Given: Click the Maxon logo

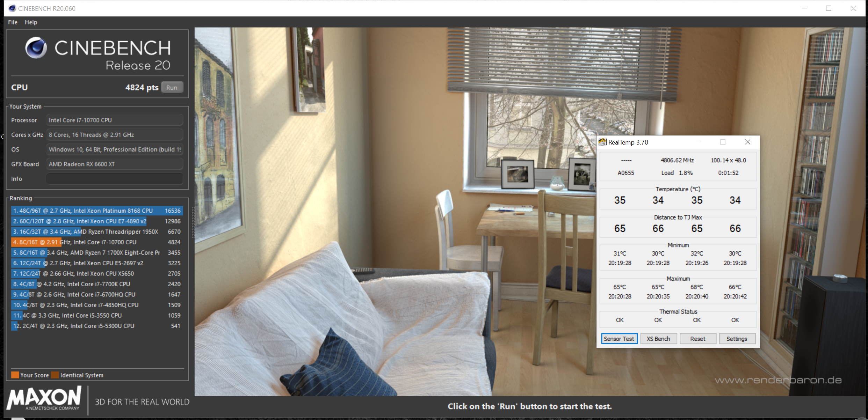Looking at the screenshot, I should pyautogui.click(x=44, y=398).
